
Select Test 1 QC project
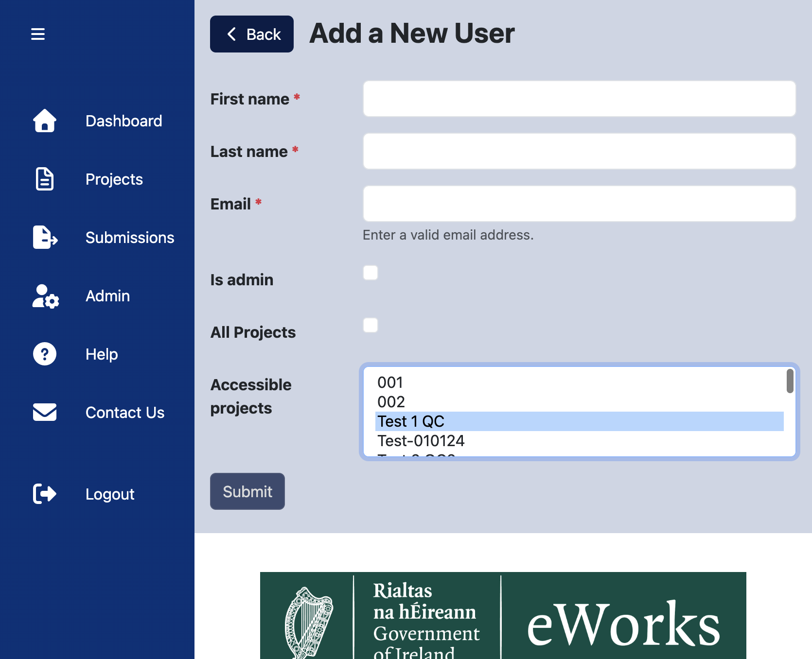[580, 421]
